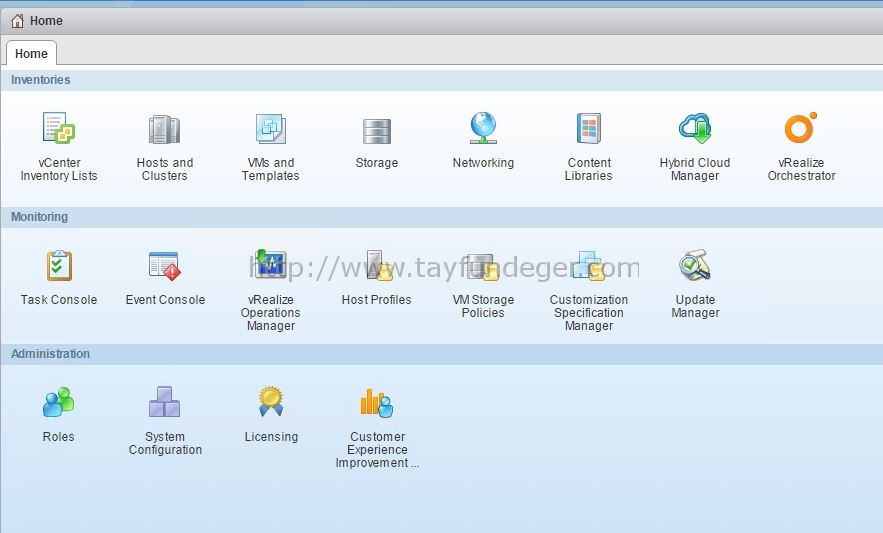This screenshot has width=883, height=533.
Task: Open the System Configuration cubes icon
Action: click(164, 402)
